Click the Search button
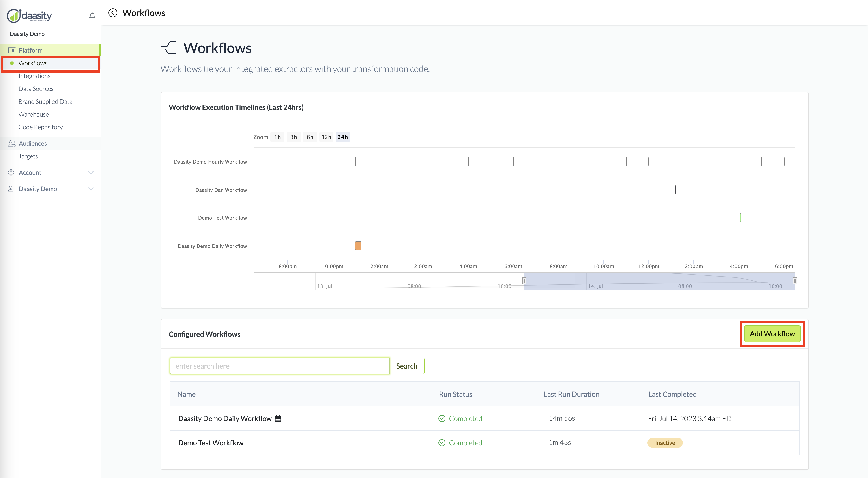The width and height of the screenshot is (868, 478). (x=406, y=366)
